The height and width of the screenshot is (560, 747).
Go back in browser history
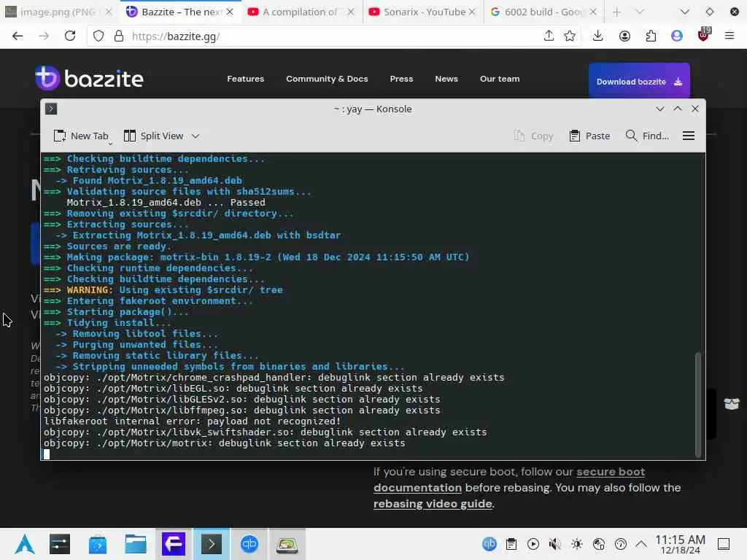18,36
